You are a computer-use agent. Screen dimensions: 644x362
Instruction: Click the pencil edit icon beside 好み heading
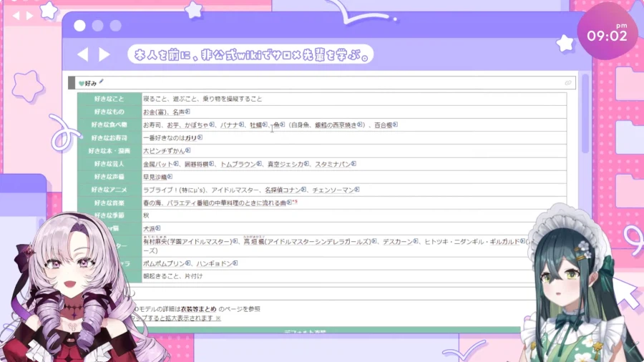tap(102, 82)
